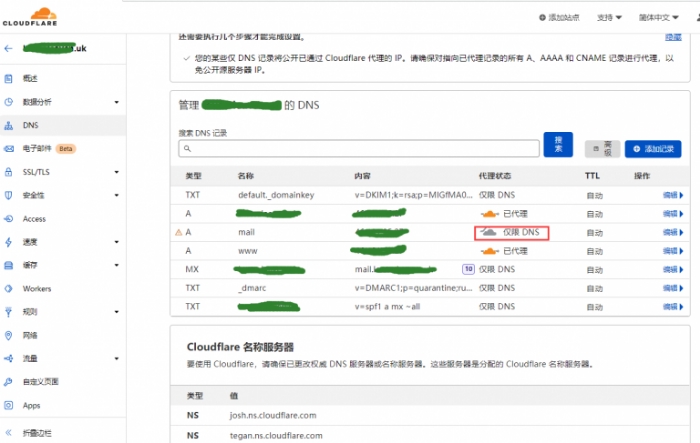The height and width of the screenshot is (443, 700).
Task: Toggle the gray cloud proxy status for mail record
Action: point(488,232)
